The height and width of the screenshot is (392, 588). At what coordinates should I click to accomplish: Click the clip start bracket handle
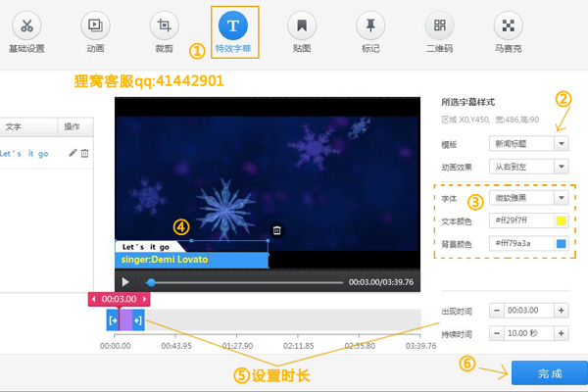(113, 320)
